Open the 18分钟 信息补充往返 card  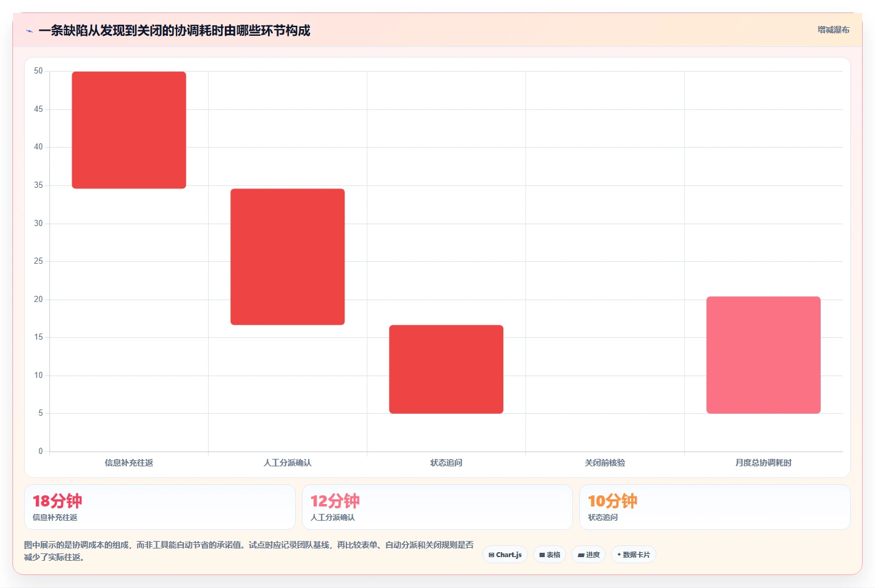click(160, 507)
